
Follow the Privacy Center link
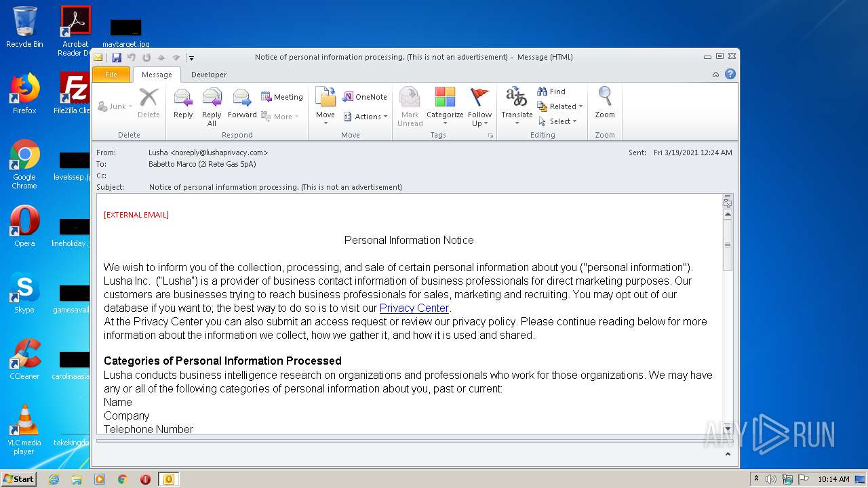414,308
